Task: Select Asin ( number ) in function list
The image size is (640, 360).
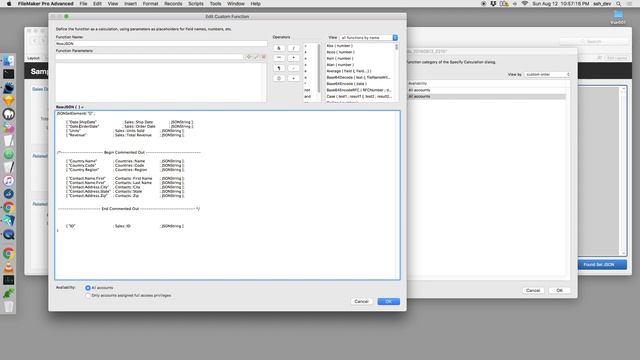Action: (x=340, y=58)
